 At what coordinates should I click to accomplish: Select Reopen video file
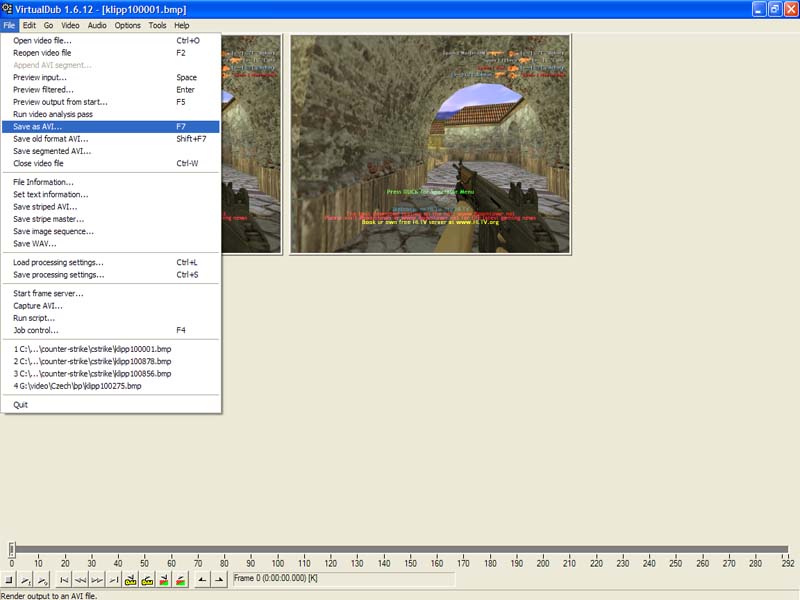click(x=111, y=53)
